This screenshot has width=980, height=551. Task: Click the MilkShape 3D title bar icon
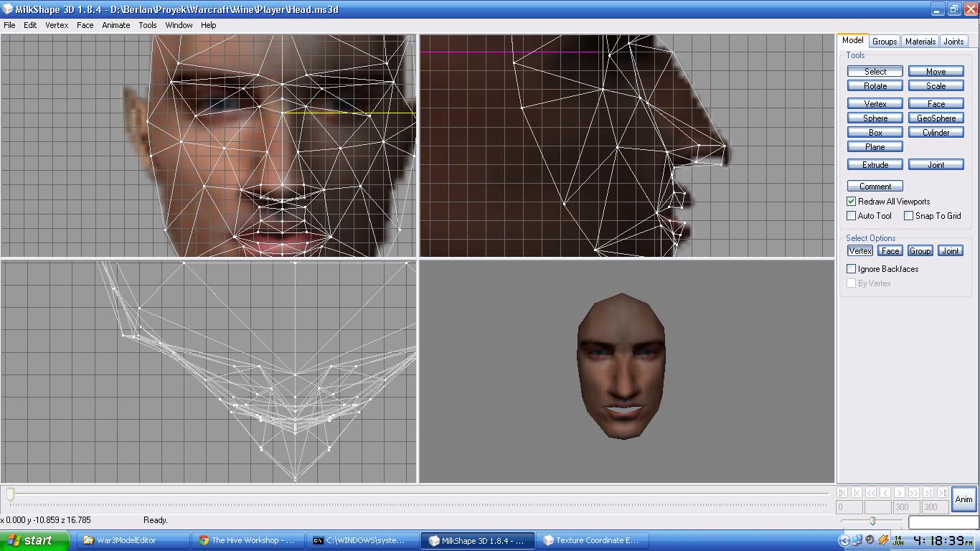point(7,9)
